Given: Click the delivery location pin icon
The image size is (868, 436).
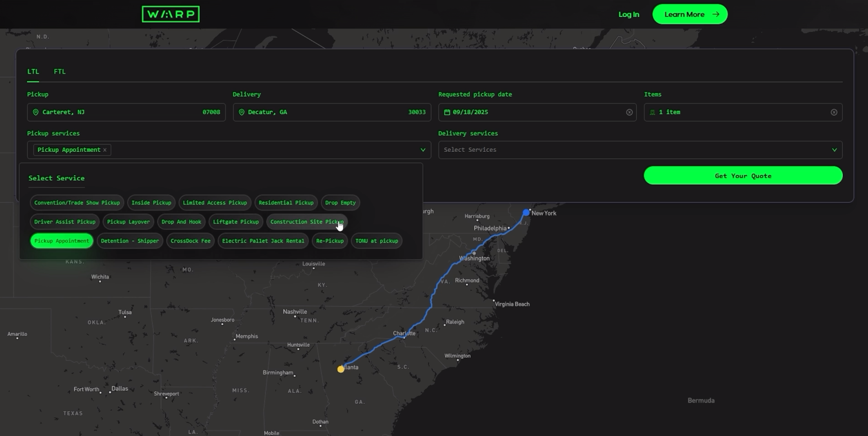Looking at the screenshot, I should [x=241, y=112].
